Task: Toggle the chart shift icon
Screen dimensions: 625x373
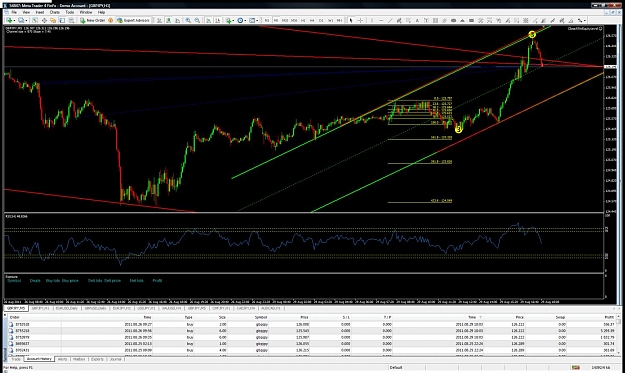Action: [218, 20]
